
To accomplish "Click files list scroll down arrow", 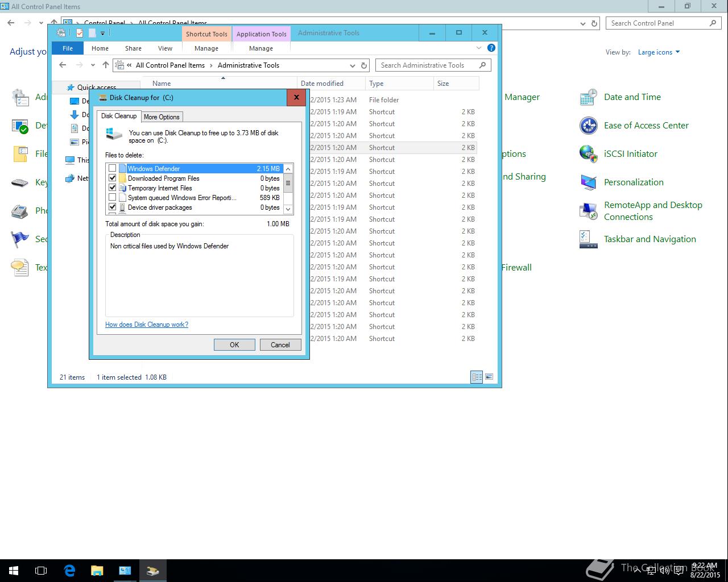I will [288, 209].
